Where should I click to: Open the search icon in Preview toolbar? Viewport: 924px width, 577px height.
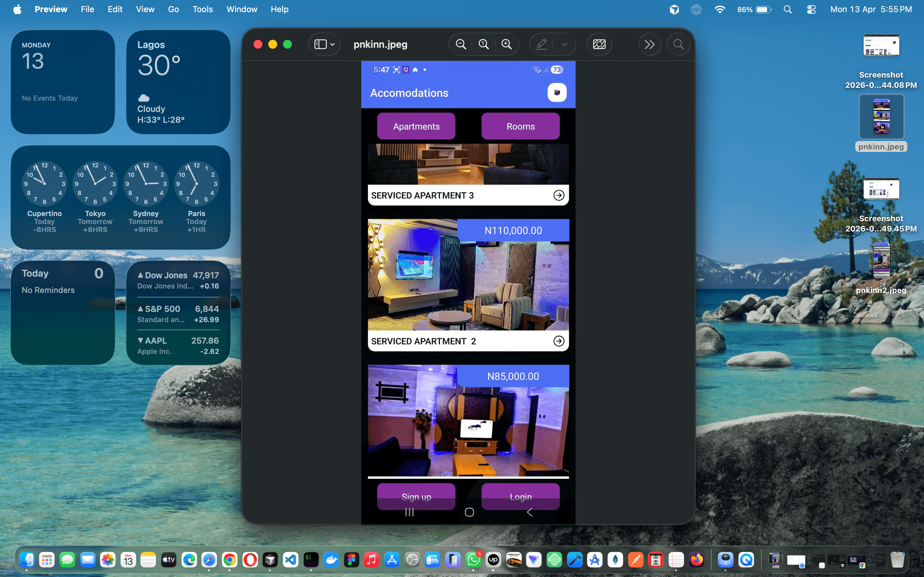pyautogui.click(x=679, y=44)
